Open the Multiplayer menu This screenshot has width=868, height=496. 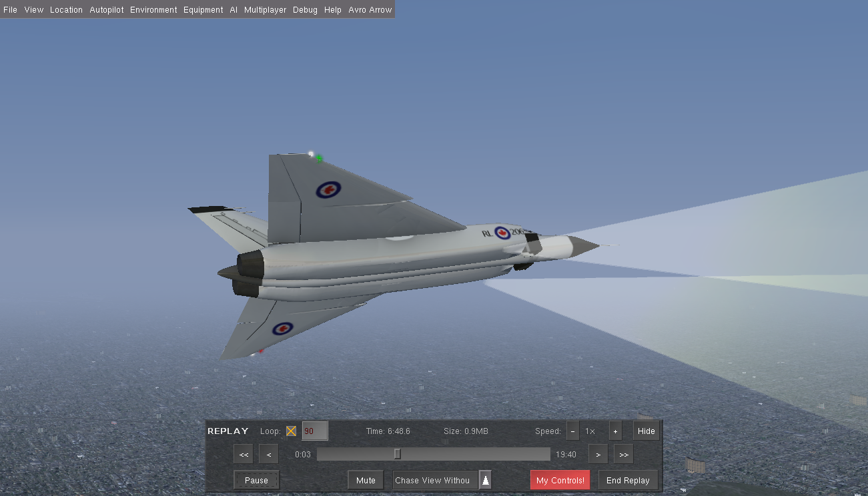coord(265,10)
